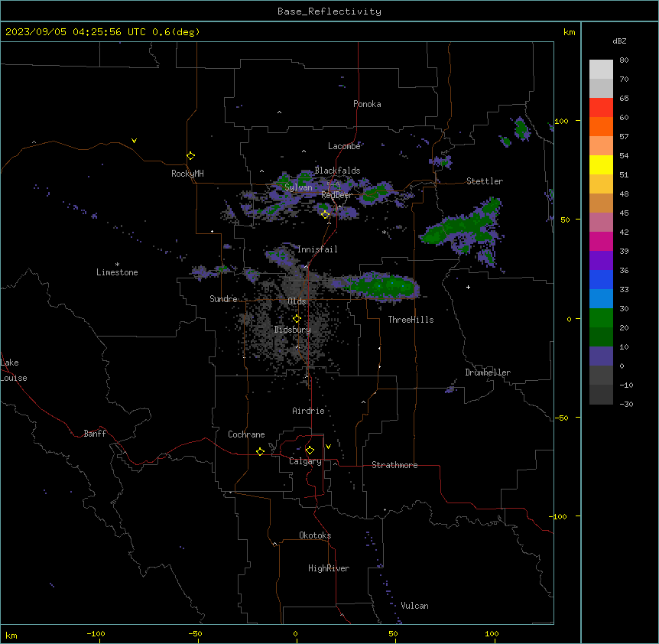Click the red 60–65 dBZ legend swatch
This screenshot has width=659, height=644.
point(601,108)
